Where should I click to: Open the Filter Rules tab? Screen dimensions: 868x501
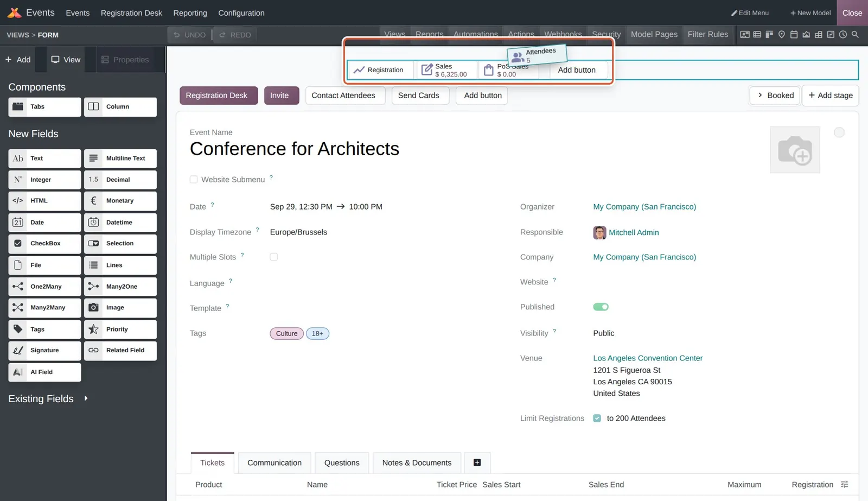pyautogui.click(x=708, y=34)
